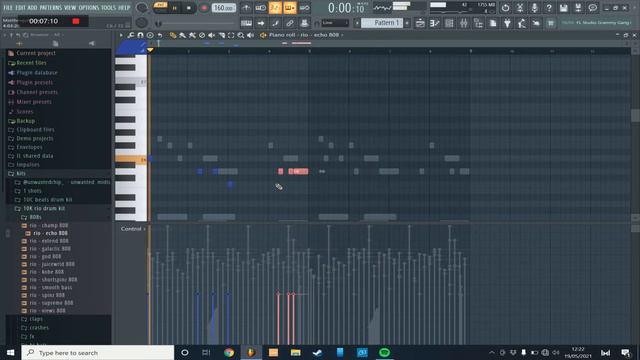Click the microphone recording icon
640x360 pixels.
[534, 8]
